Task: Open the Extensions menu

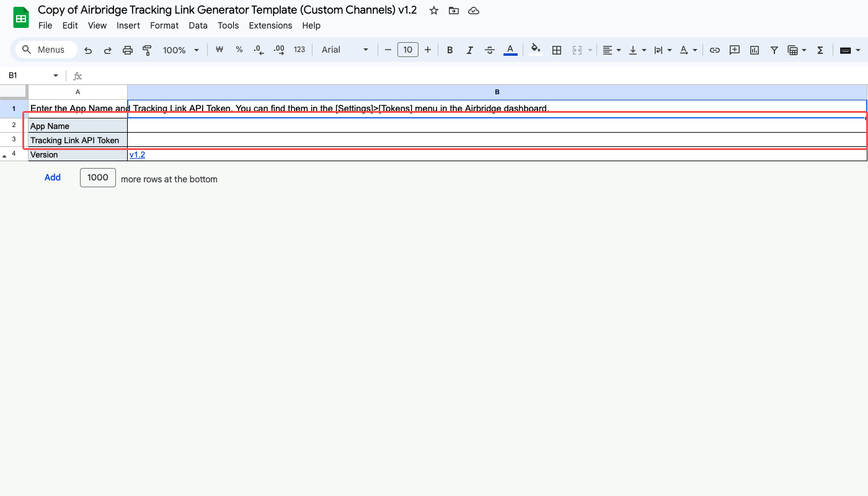Action: [270, 25]
